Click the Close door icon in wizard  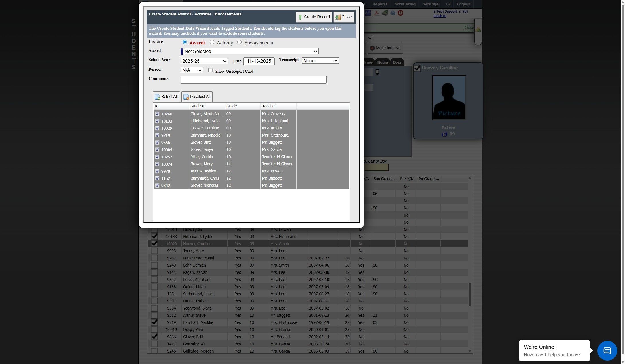tap(338, 17)
